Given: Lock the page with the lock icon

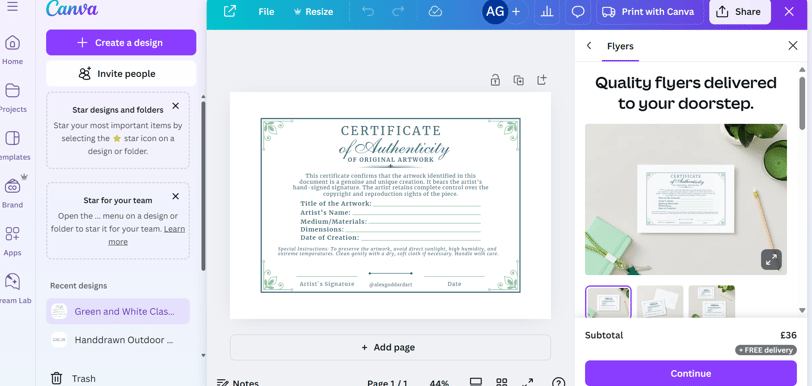Looking at the screenshot, I should 495,80.
